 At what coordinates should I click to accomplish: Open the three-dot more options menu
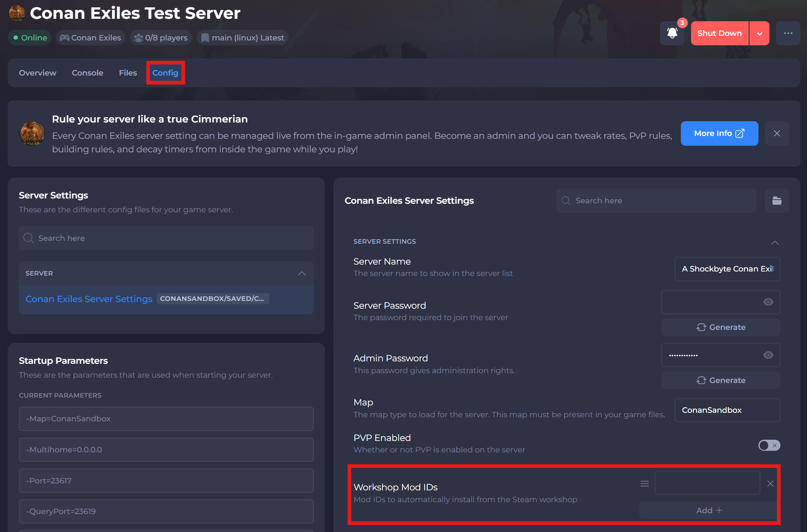(x=788, y=33)
